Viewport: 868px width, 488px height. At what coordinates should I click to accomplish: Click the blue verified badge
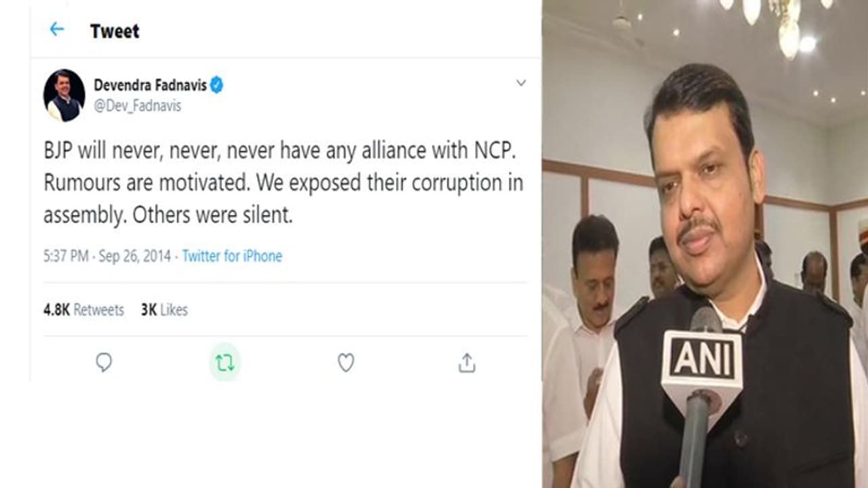point(216,85)
